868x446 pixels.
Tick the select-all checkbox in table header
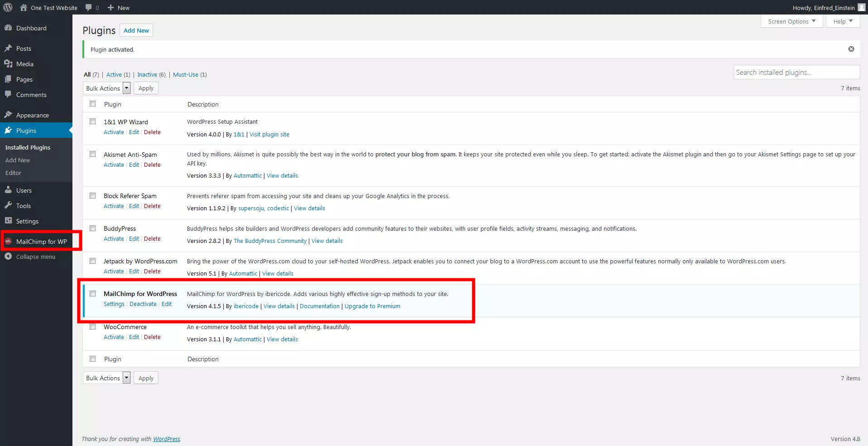pyautogui.click(x=93, y=104)
